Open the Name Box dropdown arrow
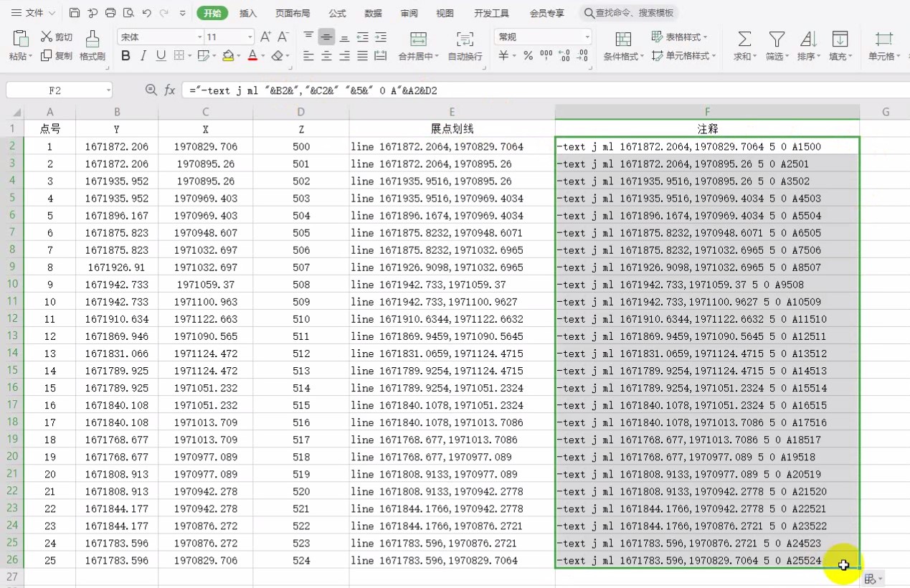This screenshot has height=588, width=910. pyautogui.click(x=108, y=90)
